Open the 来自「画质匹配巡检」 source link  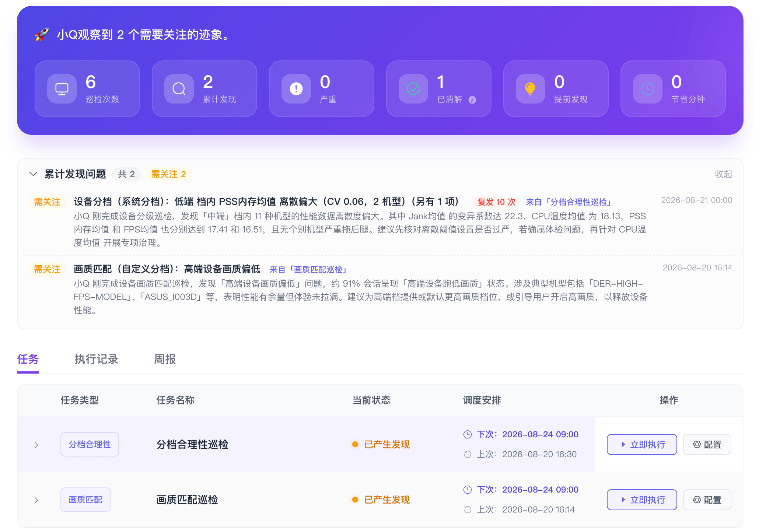pos(309,269)
